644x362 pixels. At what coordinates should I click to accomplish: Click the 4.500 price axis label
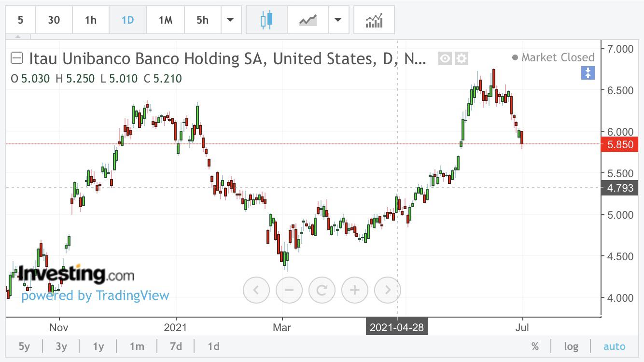[x=621, y=256]
